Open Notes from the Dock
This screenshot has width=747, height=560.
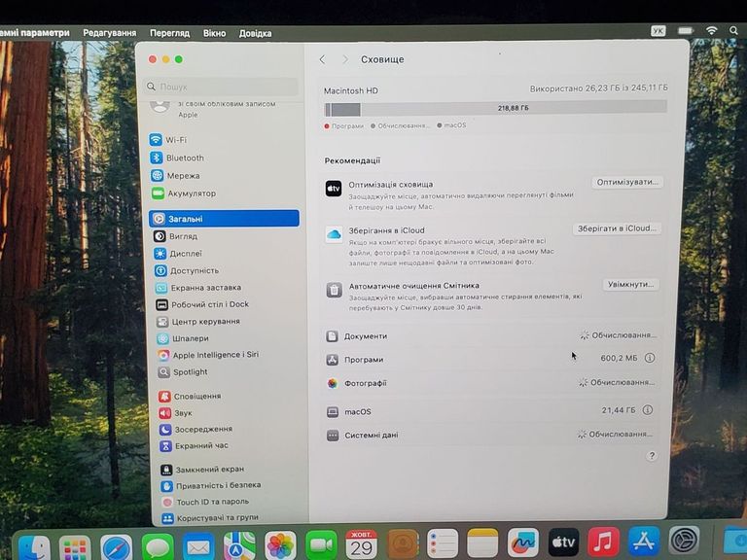pos(482,542)
